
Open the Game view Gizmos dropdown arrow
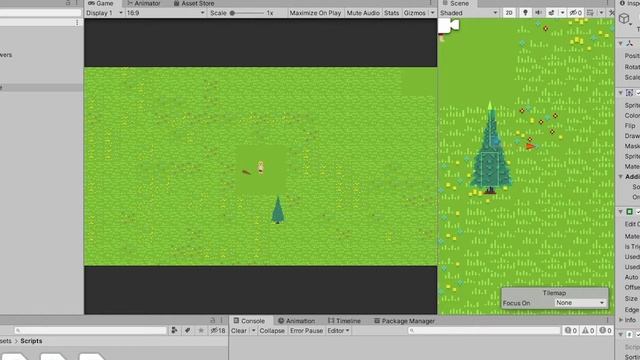[432, 13]
